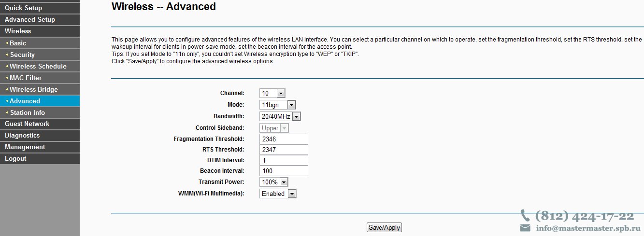
Task: Open Wireless Schedule page
Action: pos(40,66)
